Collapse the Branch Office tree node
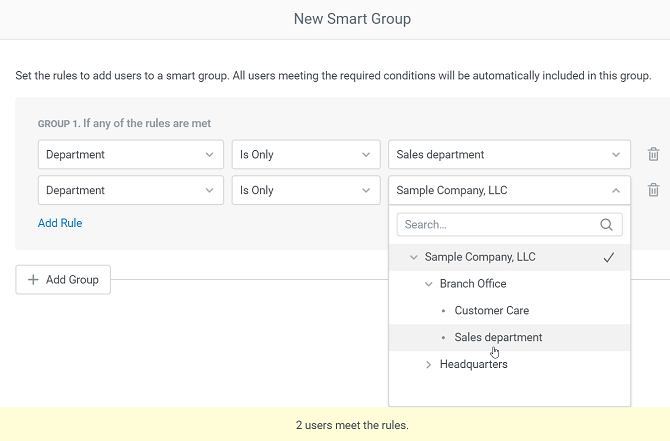The width and height of the screenshot is (670, 441). coord(428,284)
